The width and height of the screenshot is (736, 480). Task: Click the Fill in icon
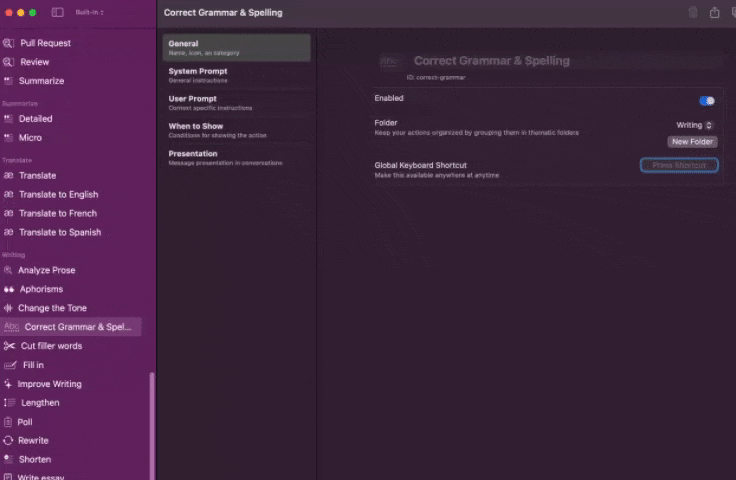coord(10,365)
